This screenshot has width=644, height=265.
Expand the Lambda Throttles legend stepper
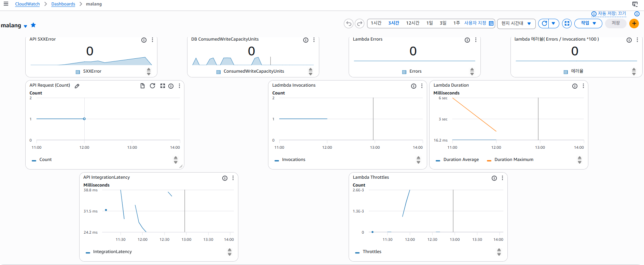(x=499, y=252)
